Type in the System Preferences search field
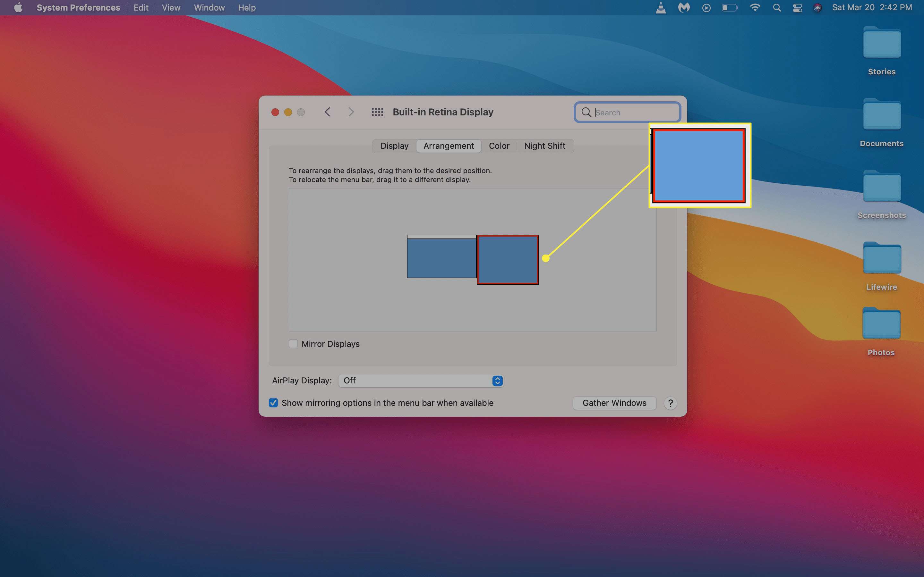The width and height of the screenshot is (924, 577). click(629, 112)
